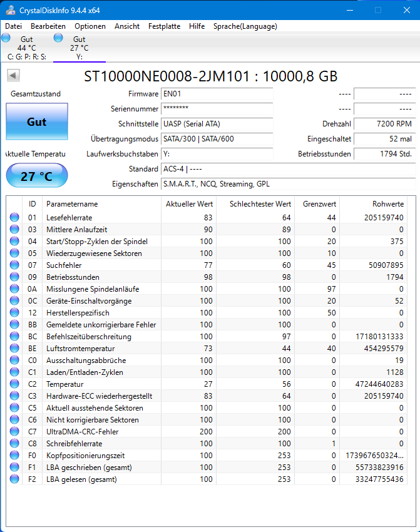
Task: Click status icon for Laden/Entladen-Zyklen row
Action: (x=14, y=372)
